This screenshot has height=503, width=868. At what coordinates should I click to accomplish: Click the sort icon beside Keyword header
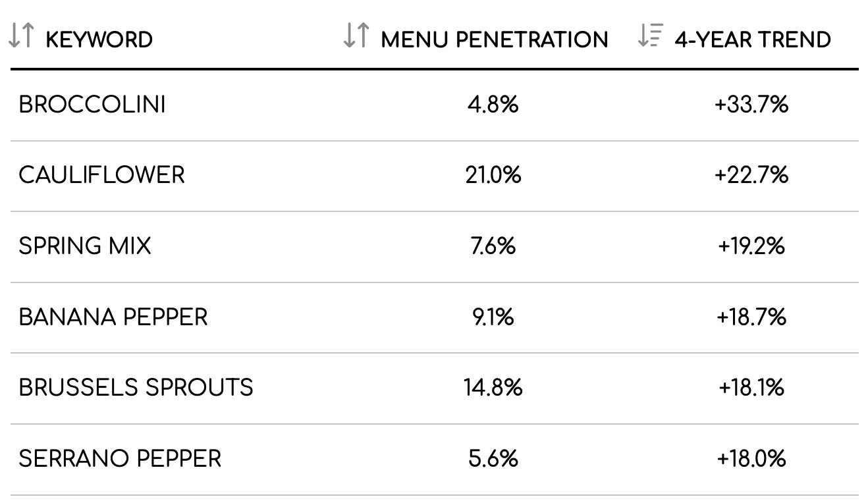click(21, 36)
